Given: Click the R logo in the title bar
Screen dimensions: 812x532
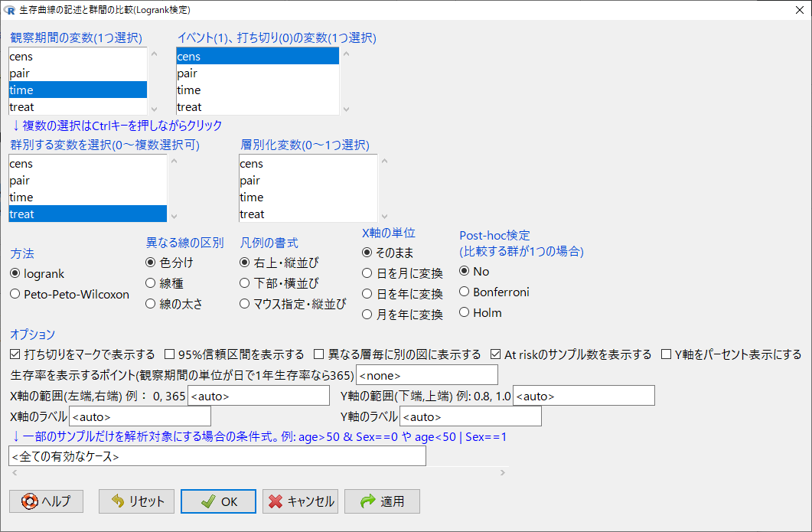Looking at the screenshot, I should pos(11,10).
